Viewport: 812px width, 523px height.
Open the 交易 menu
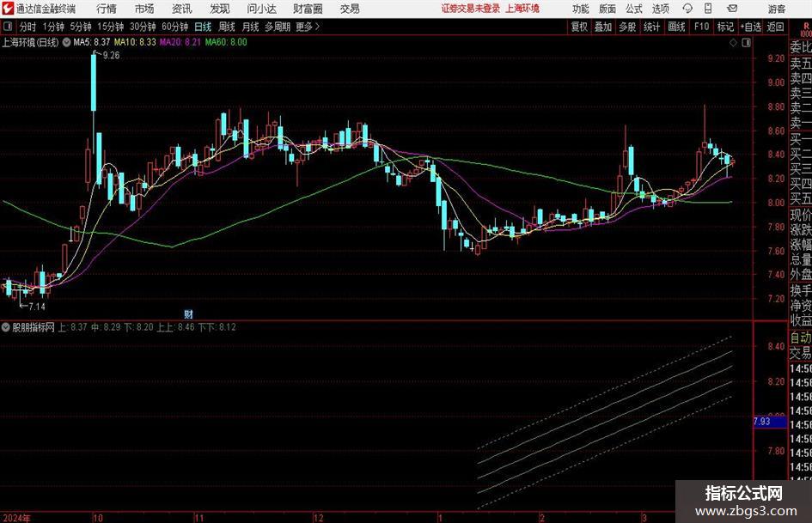[x=350, y=9]
